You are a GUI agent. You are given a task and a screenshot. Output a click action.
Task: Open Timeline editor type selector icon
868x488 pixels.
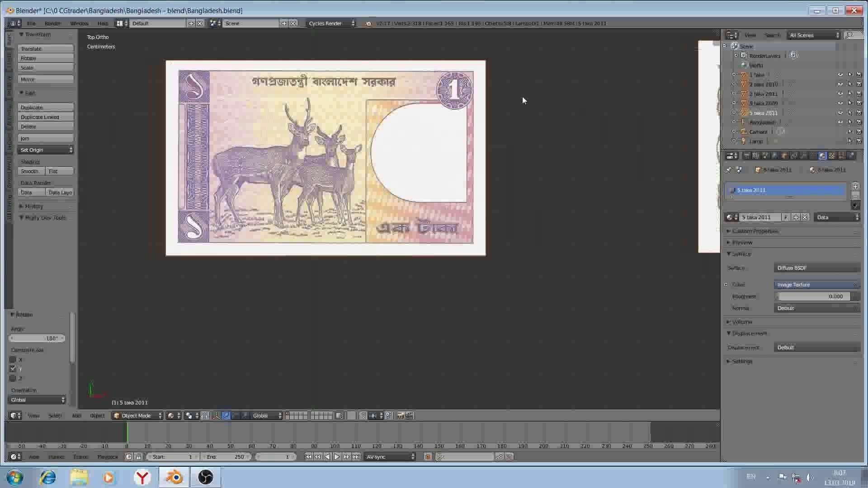pyautogui.click(x=15, y=457)
